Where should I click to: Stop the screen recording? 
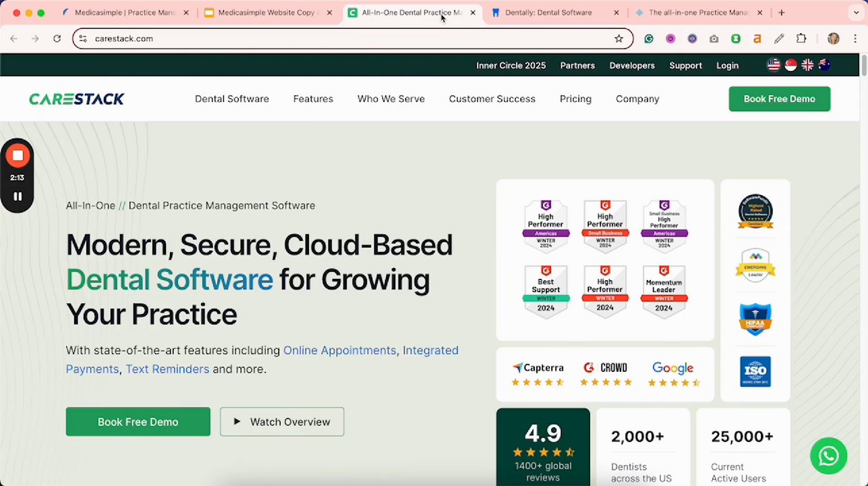[x=18, y=156]
